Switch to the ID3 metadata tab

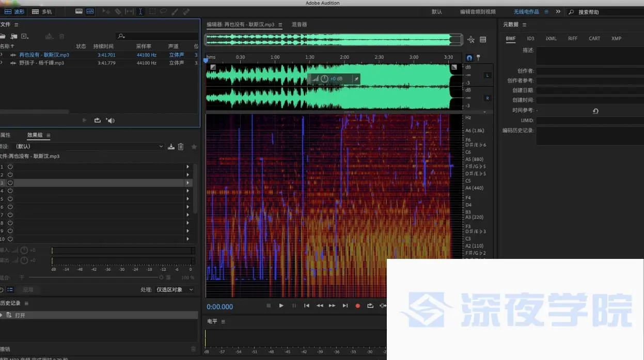pyautogui.click(x=530, y=38)
